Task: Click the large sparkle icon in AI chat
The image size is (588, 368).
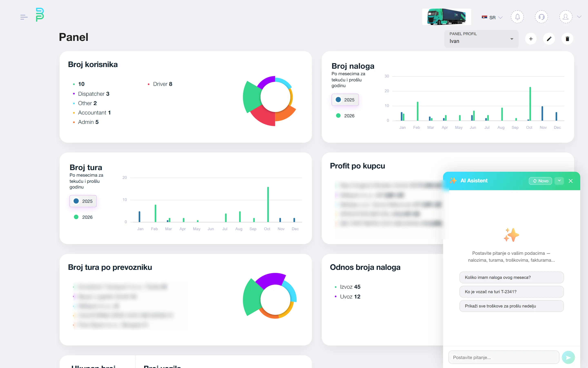Action: point(511,235)
